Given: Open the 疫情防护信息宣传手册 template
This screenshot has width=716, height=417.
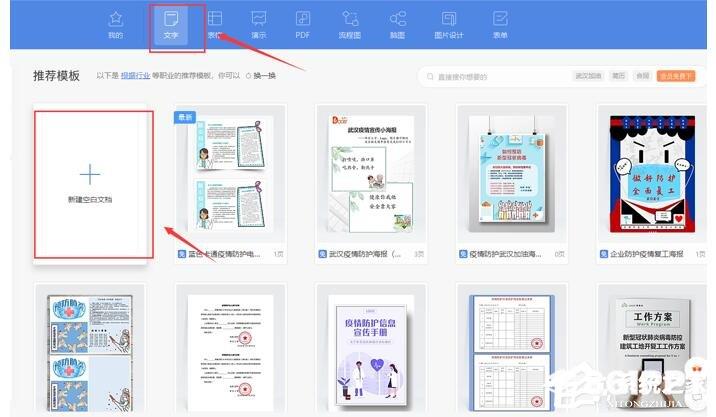Looking at the screenshot, I should point(371,354).
